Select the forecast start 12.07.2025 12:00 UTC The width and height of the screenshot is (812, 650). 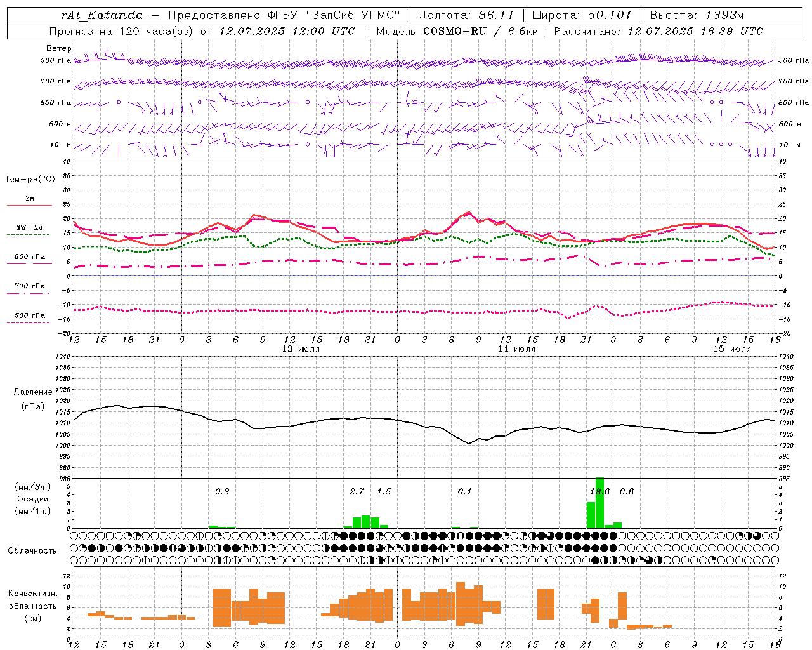287,31
